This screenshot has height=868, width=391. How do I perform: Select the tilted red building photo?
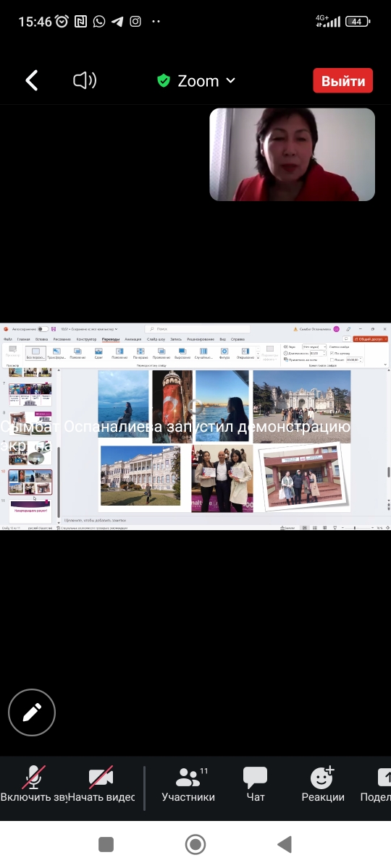click(x=303, y=477)
